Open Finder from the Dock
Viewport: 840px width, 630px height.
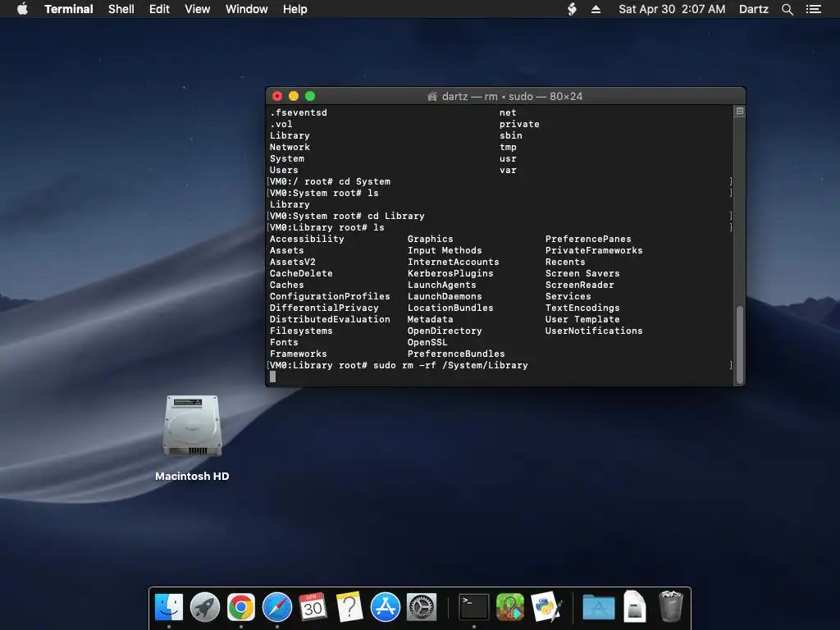pyautogui.click(x=169, y=608)
